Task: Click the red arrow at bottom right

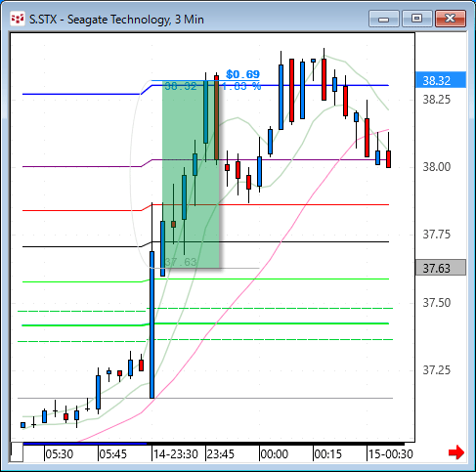Action: 456,452
